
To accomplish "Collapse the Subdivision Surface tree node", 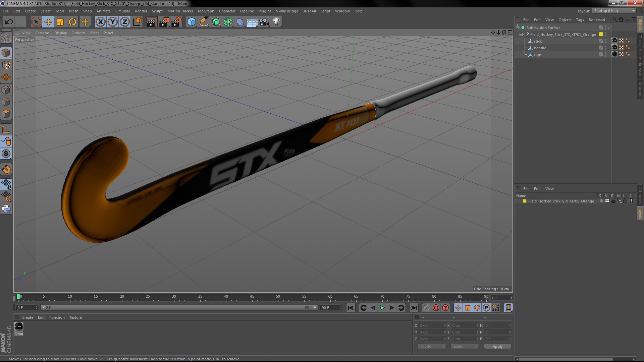I will 518,27.
